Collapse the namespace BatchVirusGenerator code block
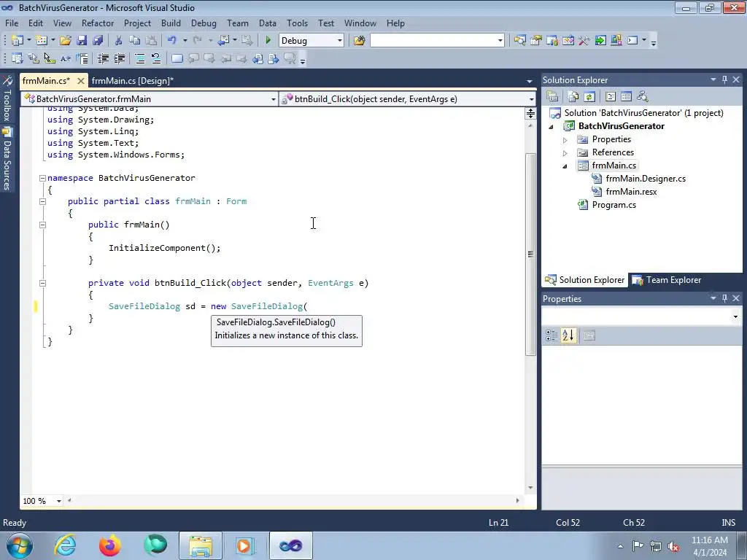Viewport: 747px width, 560px height. [x=42, y=178]
